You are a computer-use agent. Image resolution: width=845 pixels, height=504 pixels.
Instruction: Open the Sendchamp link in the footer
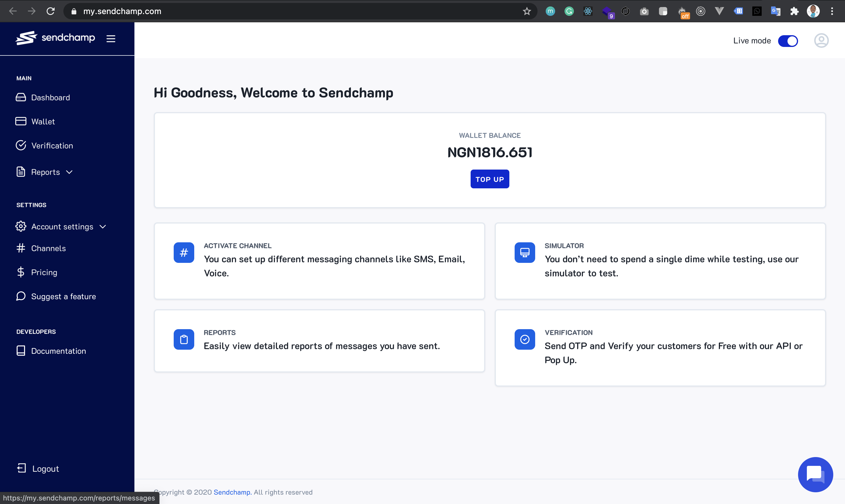click(232, 492)
